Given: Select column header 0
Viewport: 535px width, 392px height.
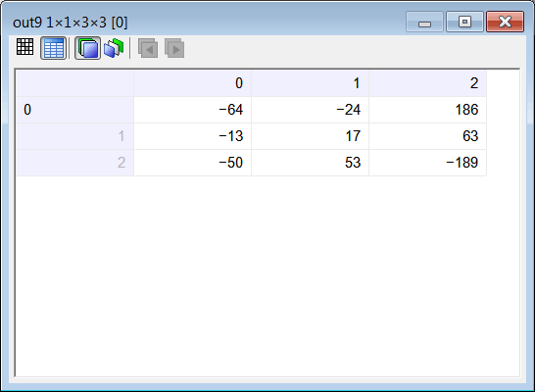Looking at the screenshot, I should click(192, 83).
